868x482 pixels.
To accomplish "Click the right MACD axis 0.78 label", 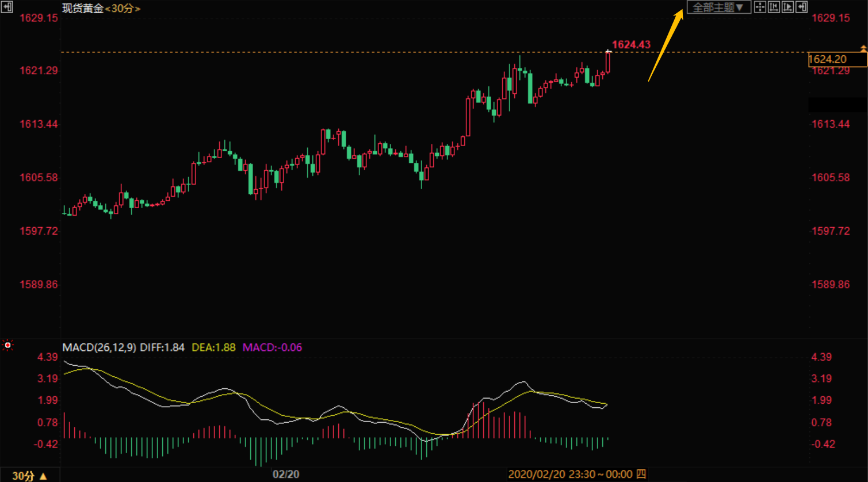I will click(821, 422).
